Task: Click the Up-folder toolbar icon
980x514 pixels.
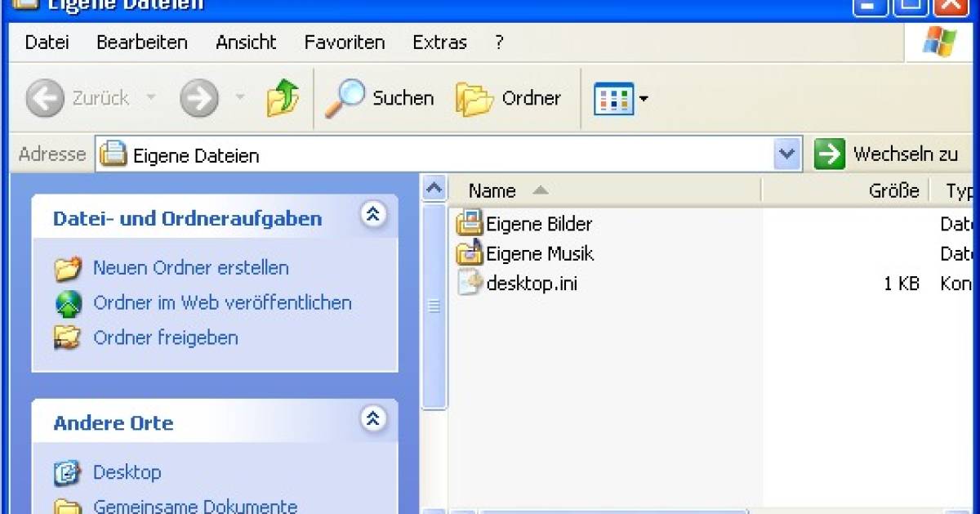Action: pos(281,97)
